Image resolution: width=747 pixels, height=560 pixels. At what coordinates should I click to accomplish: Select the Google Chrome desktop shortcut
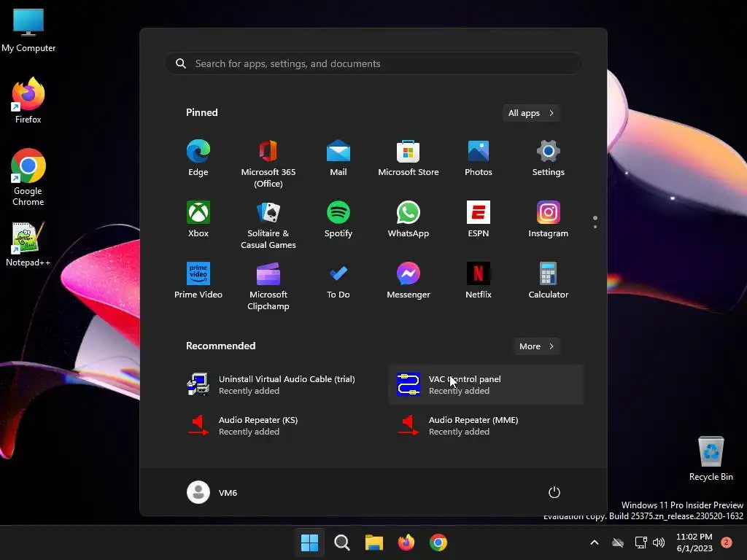tap(28, 177)
